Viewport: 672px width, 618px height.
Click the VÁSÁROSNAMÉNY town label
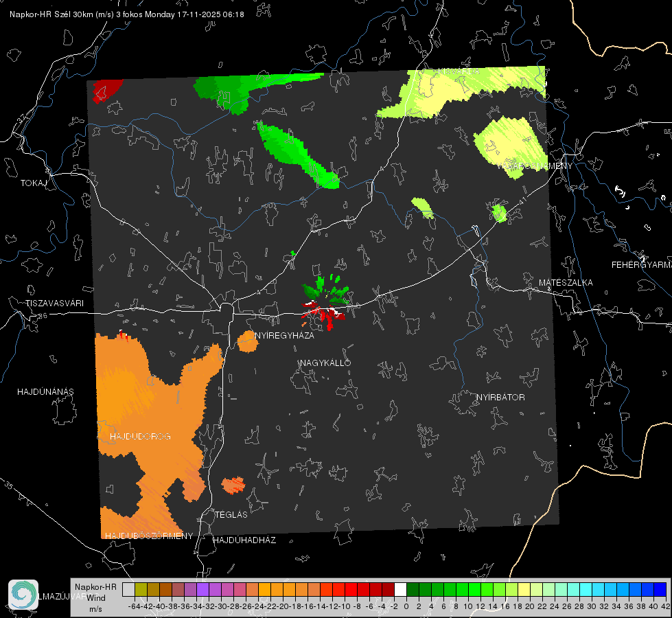click(535, 165)
